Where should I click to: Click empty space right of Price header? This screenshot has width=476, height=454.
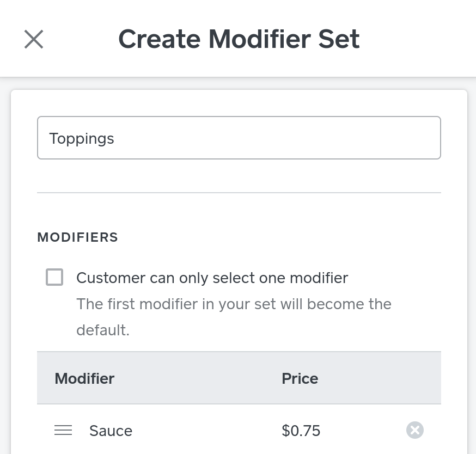pos(381,378)
